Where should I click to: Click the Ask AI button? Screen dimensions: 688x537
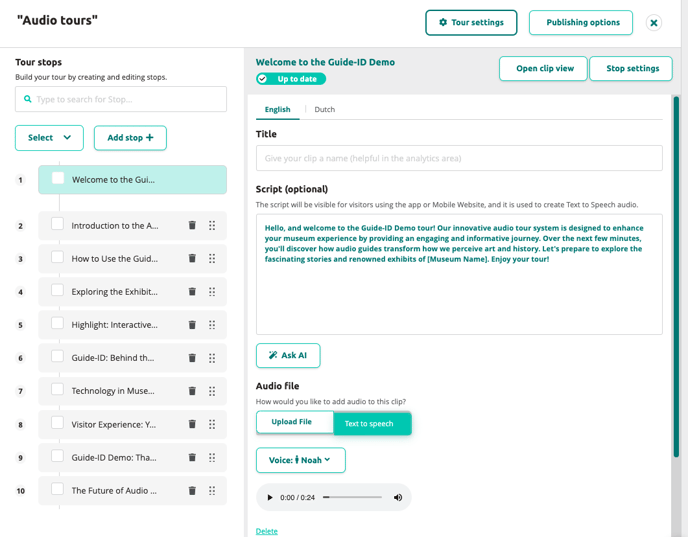coord(288,355)
